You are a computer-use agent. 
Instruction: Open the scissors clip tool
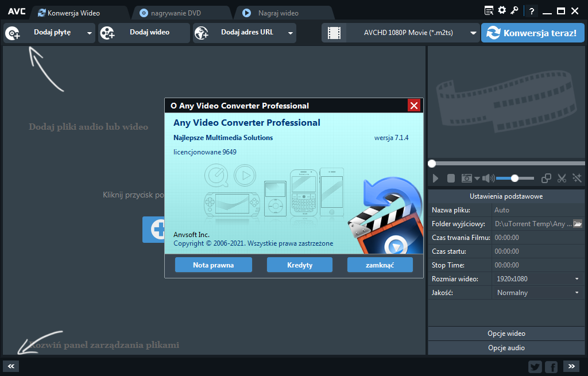pyautogui.click(x=562, y=179)
